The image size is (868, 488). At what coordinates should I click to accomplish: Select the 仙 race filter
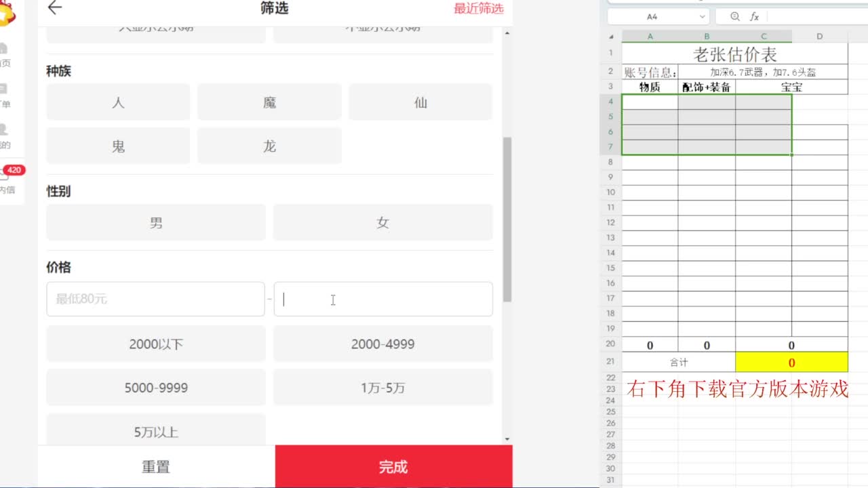pos(420,102)
